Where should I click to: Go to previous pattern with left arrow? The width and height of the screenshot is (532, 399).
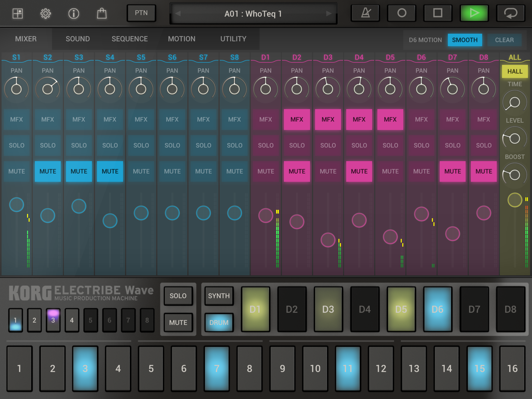pyautogui.click(x=178, y=13)
